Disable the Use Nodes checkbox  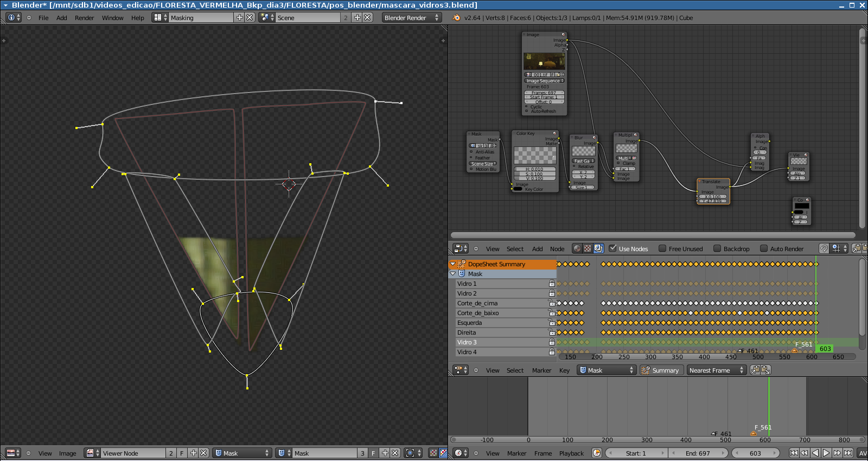point(613,248)
